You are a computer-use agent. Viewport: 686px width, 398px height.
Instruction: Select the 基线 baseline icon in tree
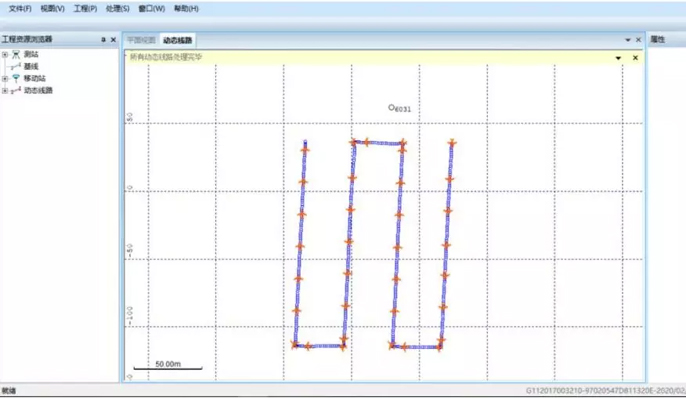click(16, 66)
